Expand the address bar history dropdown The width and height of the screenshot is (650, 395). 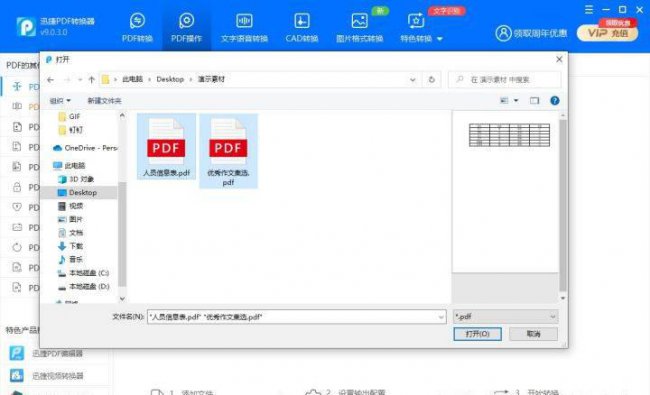click(x=412, y=80)
